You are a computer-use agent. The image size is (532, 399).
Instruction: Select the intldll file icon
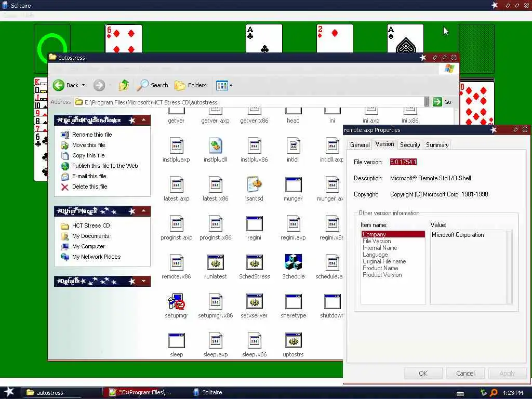pos(294,146)
